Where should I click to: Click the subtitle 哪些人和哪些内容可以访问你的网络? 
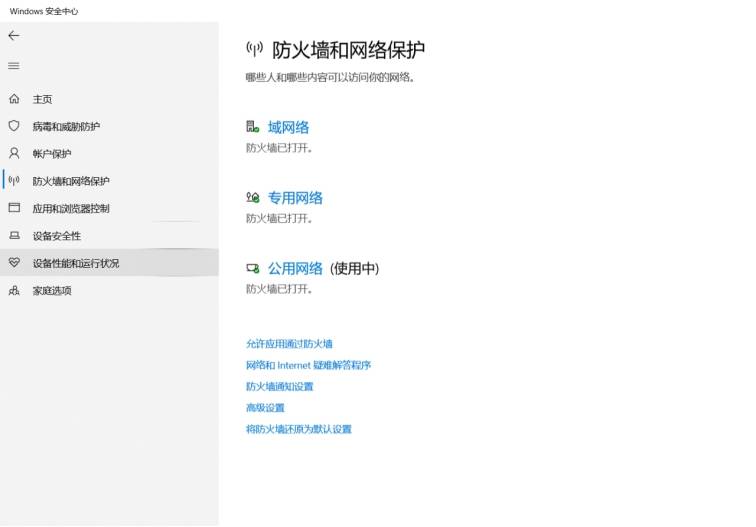click(x=330, y=77)
